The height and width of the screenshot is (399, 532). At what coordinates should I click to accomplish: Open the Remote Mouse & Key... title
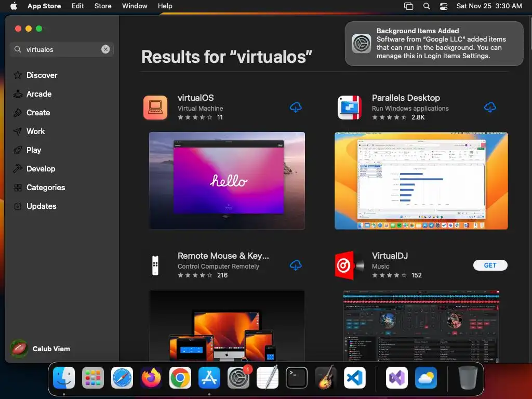click(x=223, y=256)
